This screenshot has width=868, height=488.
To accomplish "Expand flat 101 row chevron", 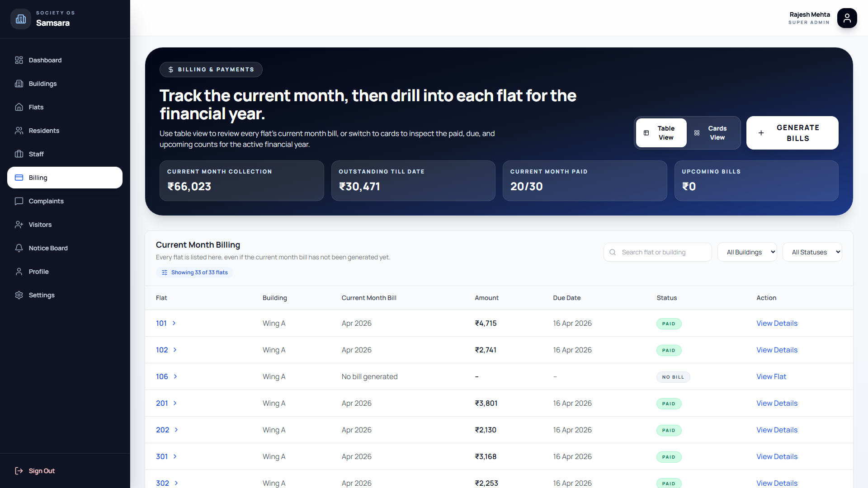I will click(174, 323).
